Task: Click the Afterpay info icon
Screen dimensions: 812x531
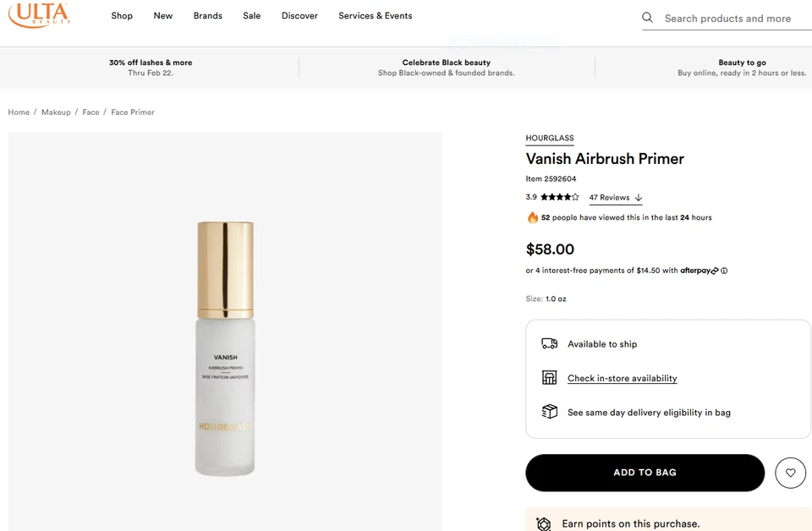Action: [x=724, y=271]
